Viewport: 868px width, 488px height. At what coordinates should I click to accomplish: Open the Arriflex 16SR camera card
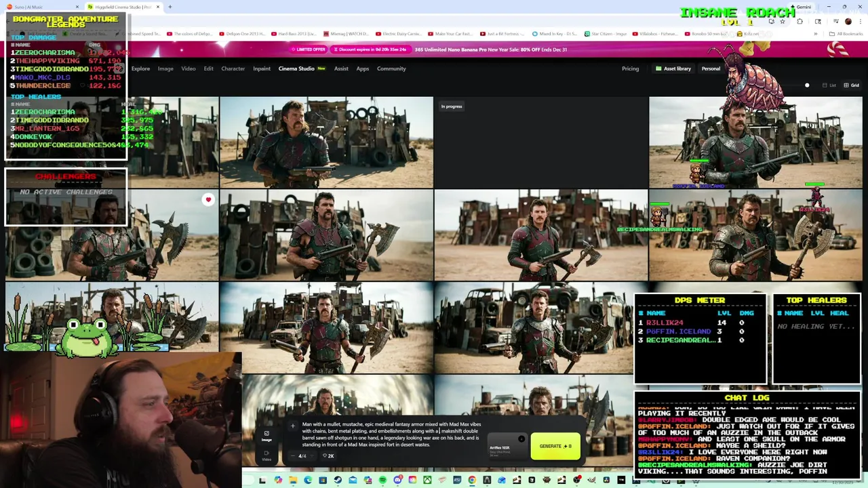point(507,447)
